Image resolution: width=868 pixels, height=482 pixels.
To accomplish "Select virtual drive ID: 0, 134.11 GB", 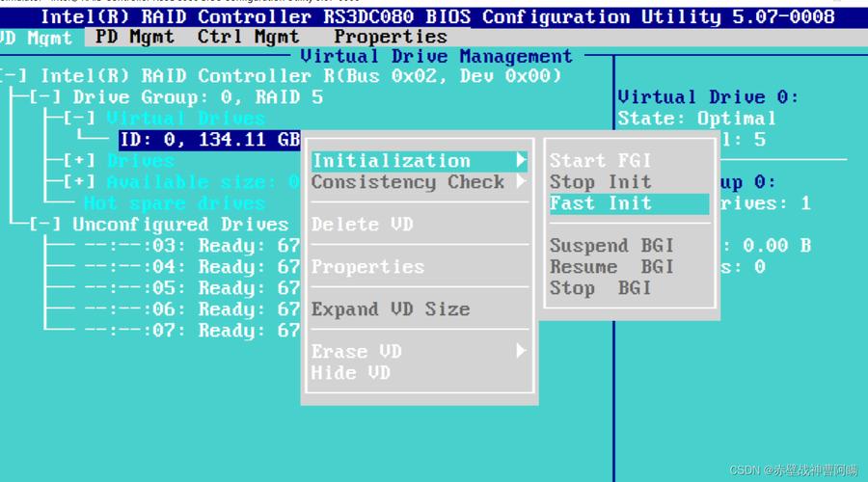I will 210,140.
